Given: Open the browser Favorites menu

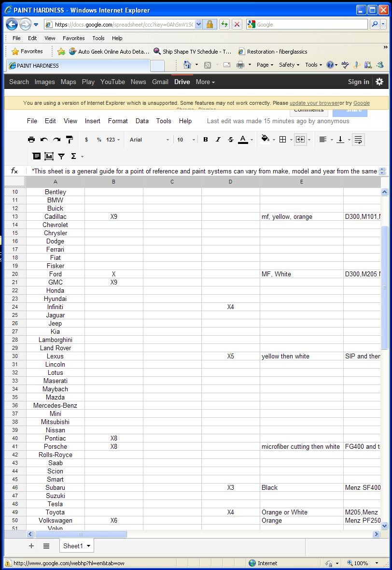Looking at the screenshot, I should (x=74, y=38).
